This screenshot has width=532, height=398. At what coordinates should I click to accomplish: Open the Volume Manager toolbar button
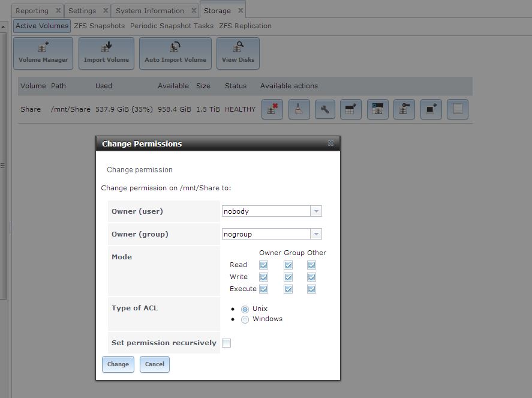43,53
